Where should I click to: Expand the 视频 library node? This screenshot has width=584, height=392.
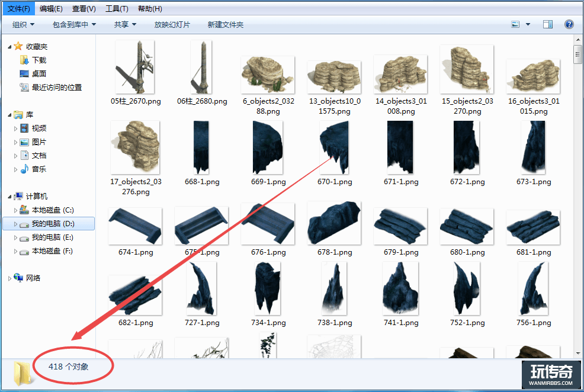(15, 129)
